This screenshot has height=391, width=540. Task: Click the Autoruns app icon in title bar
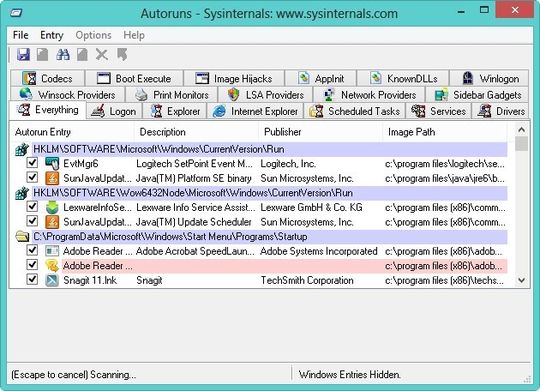16,13
